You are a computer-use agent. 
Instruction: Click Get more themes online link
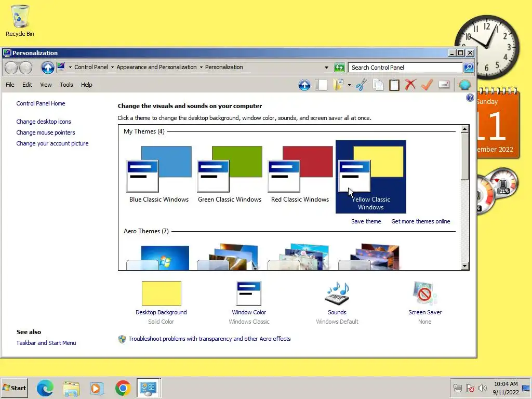pyautogui.click(x=421, y=221)
